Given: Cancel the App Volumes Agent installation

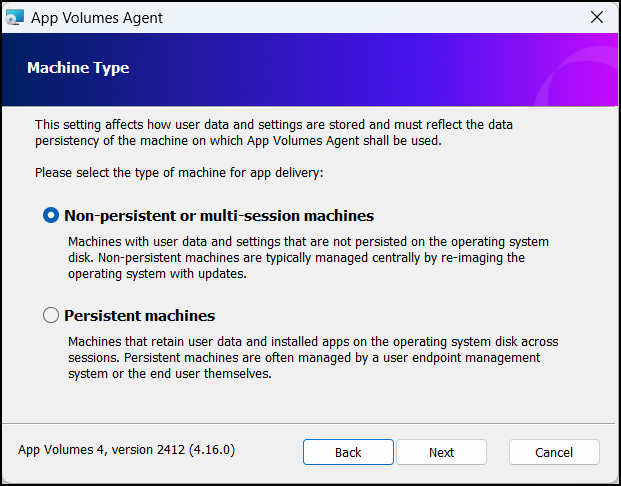Looking at the screenshot, I should coord(554,452).
